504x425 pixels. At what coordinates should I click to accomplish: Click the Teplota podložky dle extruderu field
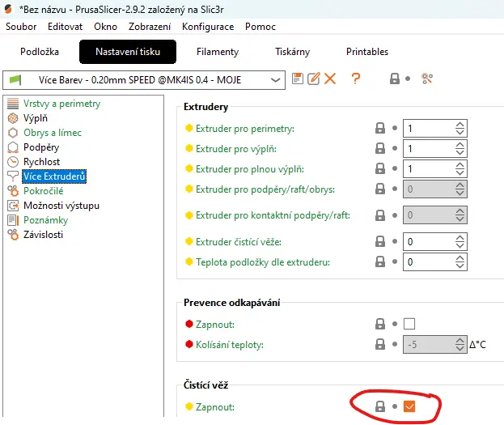435,262
